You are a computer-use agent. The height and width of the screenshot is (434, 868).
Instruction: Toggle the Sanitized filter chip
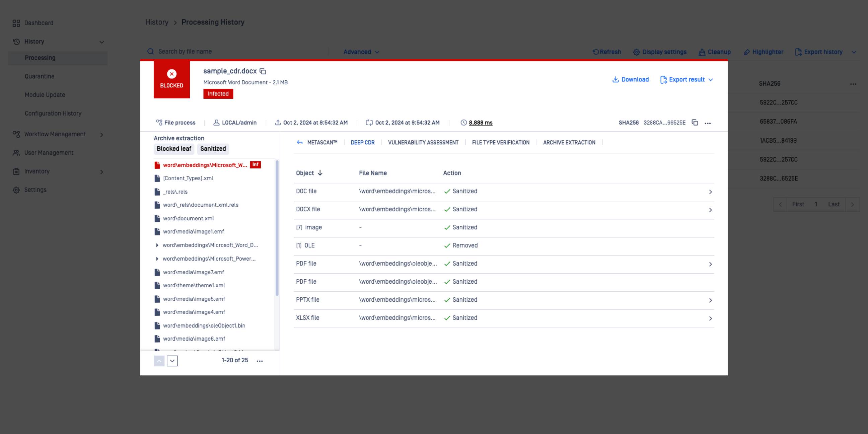coord(213,149)
